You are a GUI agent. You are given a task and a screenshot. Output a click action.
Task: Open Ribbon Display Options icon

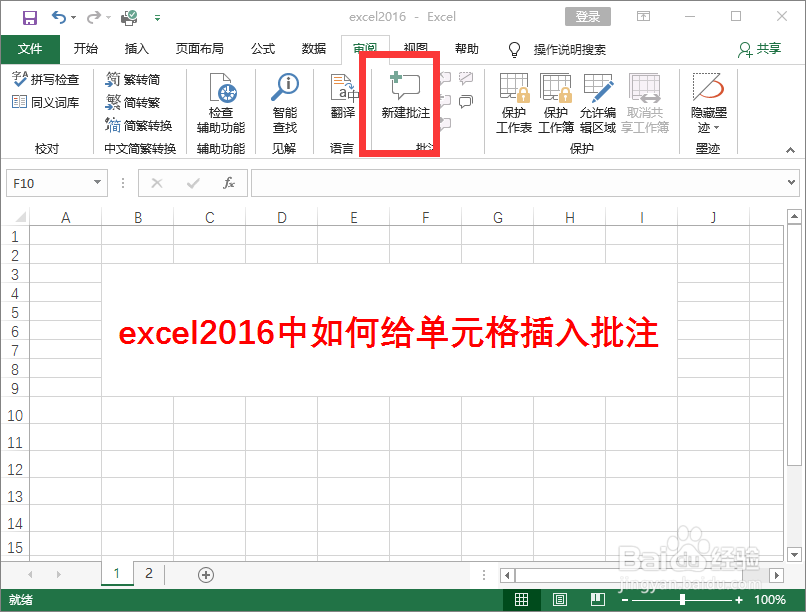[x=643, y=16]
